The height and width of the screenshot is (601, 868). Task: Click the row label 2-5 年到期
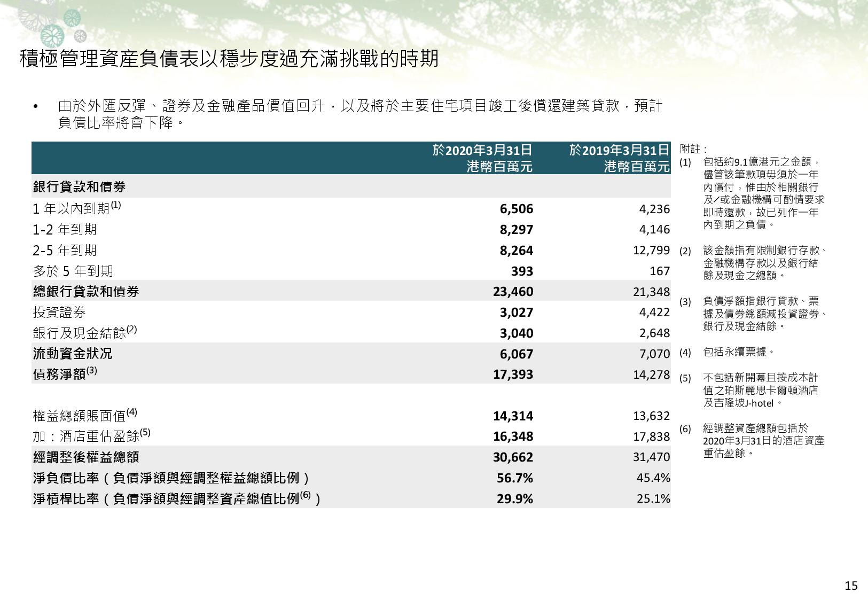pos(65,251)
